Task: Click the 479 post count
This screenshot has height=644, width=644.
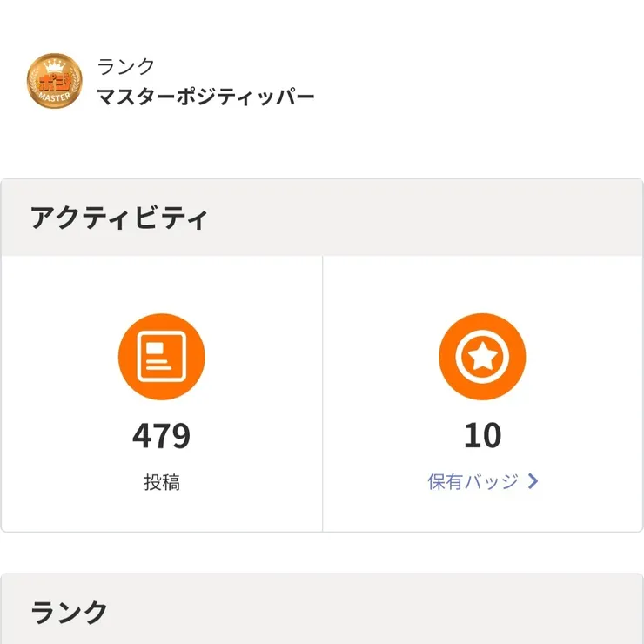Action: pyautogui.click(x=161, y=436)
